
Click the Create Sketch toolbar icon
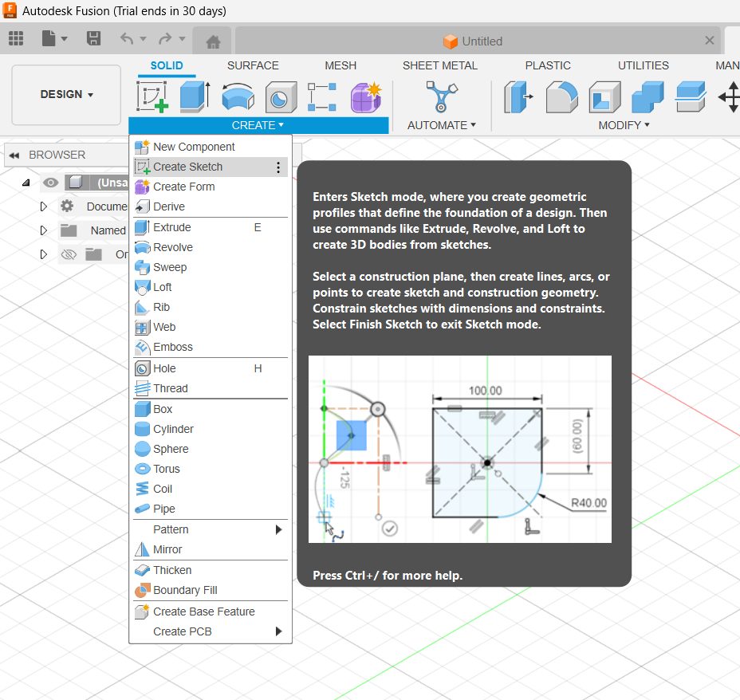pyautogui.click(x=152, y=96)
